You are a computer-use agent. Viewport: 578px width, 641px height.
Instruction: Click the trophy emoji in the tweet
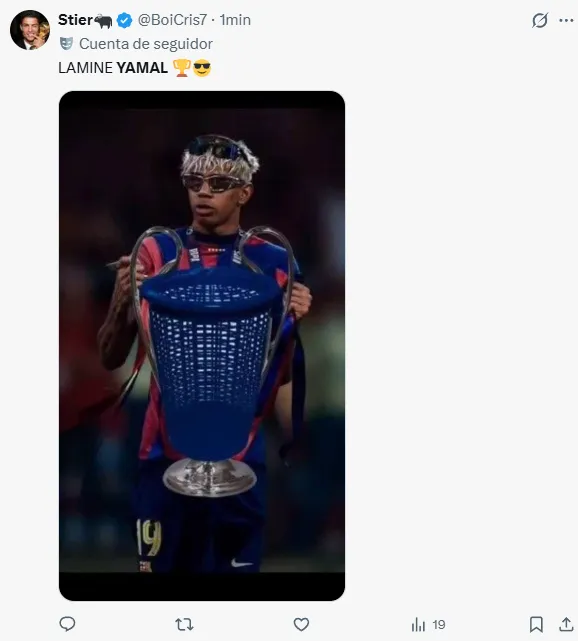pyautogui.click(x=181, y=68)
